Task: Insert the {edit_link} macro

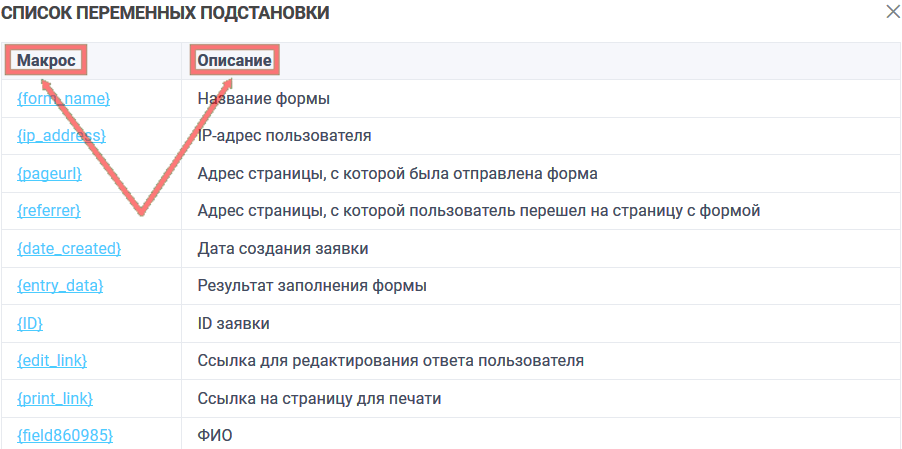Action: click(x=58, y=360)
